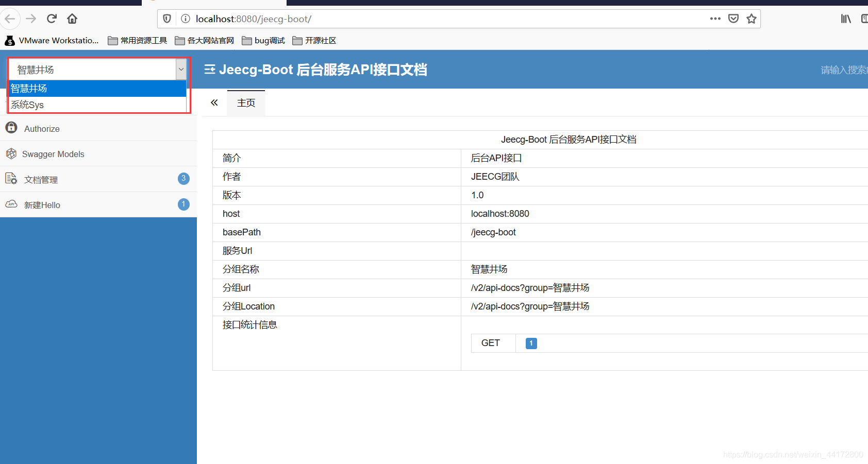Click the Authorize lock icon
Image resolution: width=868 pixels, height=464 pixels.
coord(11,127)
